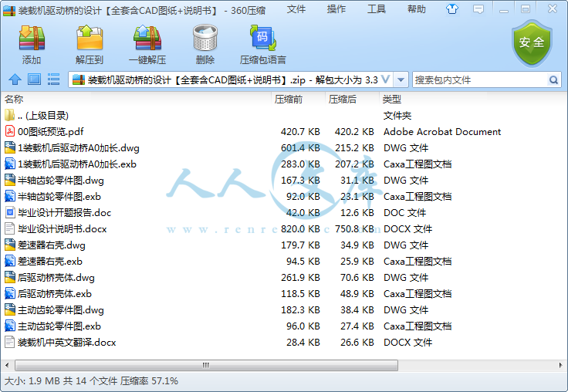568x392 pixels.
Task: Click icon of 后驱动桥壳体.exb
Action: click(x=10, y=294)
